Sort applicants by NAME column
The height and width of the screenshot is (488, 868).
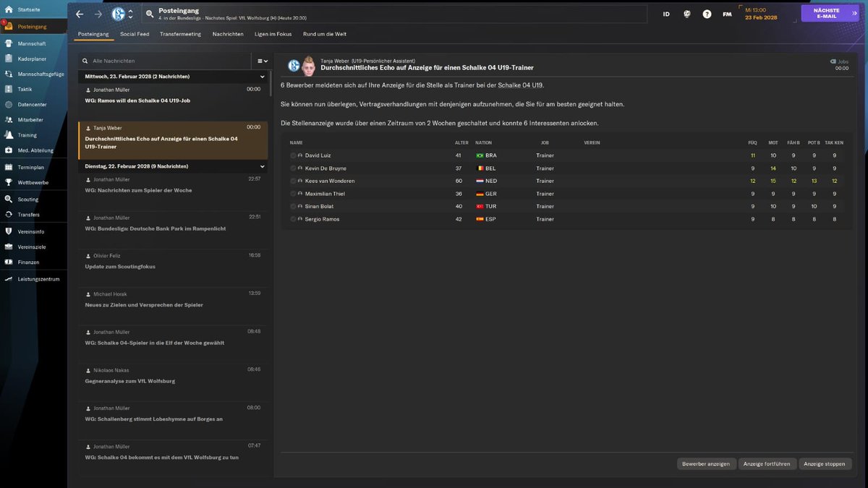[297, 142]
